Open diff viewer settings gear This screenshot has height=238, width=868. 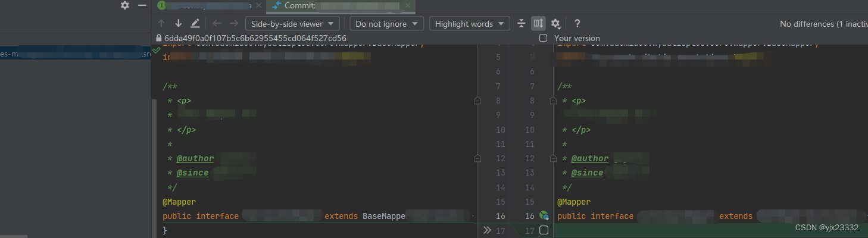pyautogui.click(x=555, y=24)
